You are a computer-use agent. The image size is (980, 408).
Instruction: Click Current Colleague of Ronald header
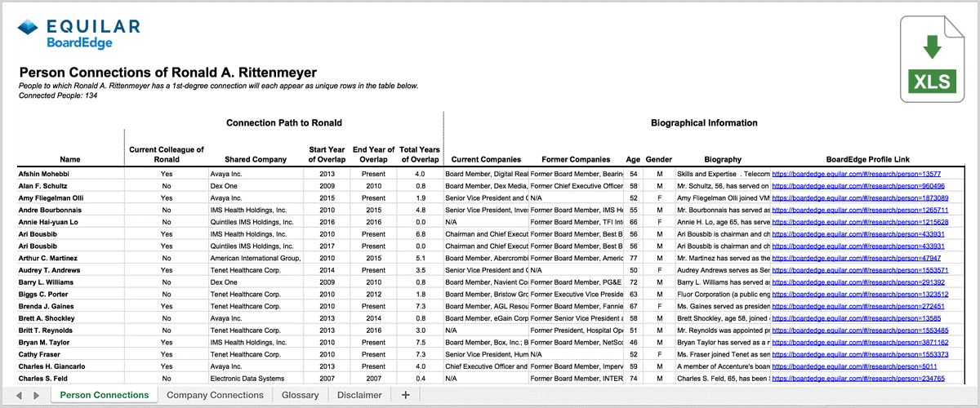[166, 154]
